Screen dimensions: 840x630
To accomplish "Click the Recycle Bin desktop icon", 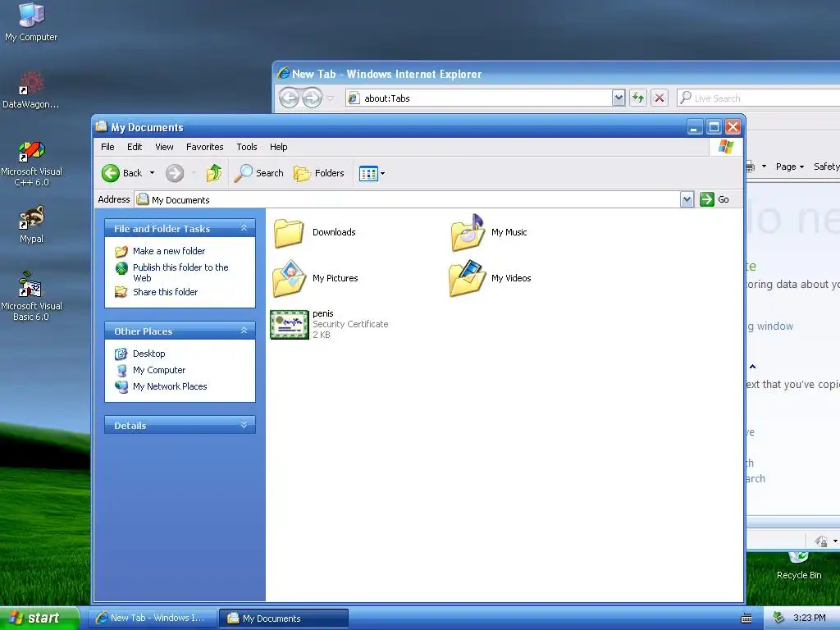I will point(799,566).
